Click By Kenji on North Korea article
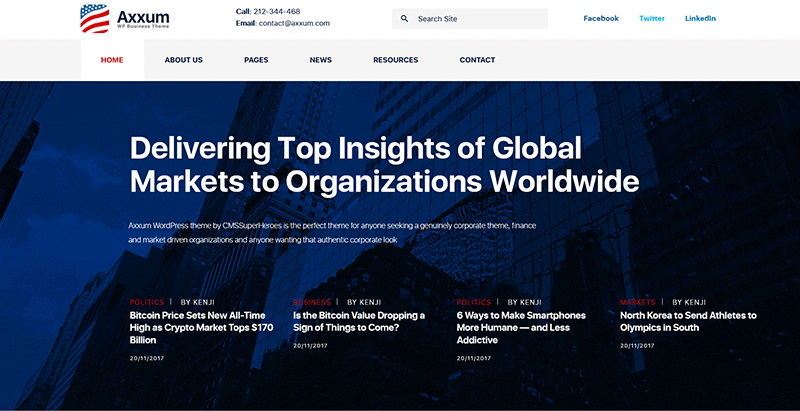800x411 pixels. [689, 302]
